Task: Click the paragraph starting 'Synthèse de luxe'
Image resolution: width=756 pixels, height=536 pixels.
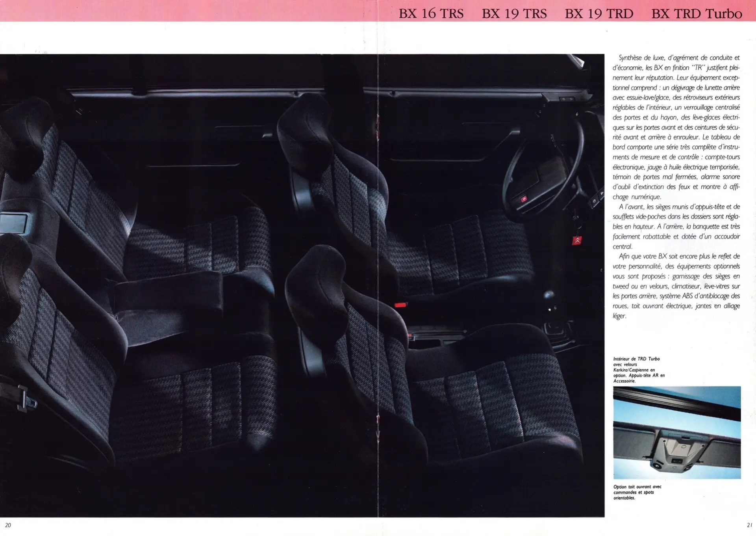Action: point(676,127)
